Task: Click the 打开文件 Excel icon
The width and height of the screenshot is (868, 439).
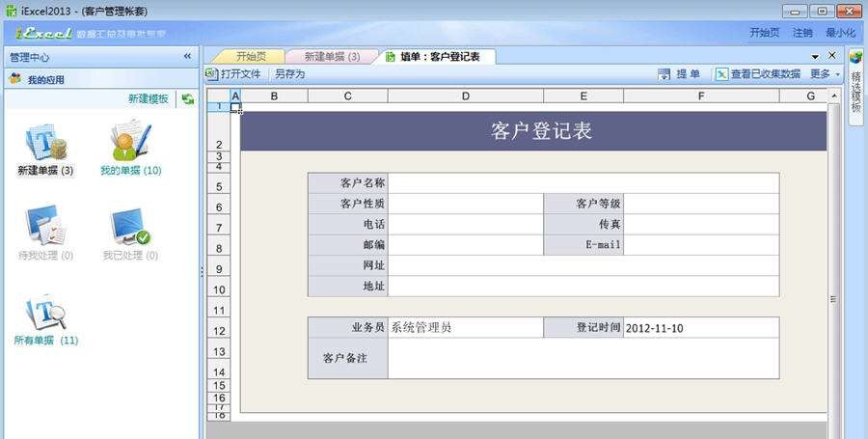Action: tap(211, 73)
